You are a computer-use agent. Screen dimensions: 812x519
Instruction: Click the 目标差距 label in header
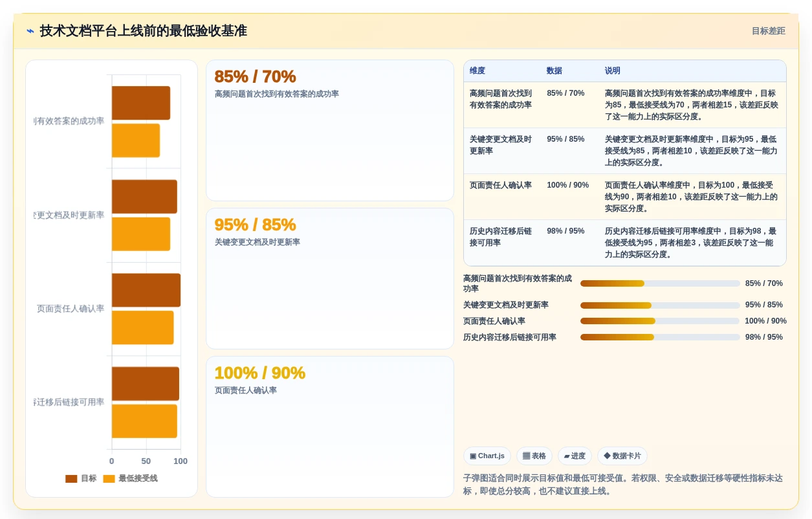(x=768, y=31)
